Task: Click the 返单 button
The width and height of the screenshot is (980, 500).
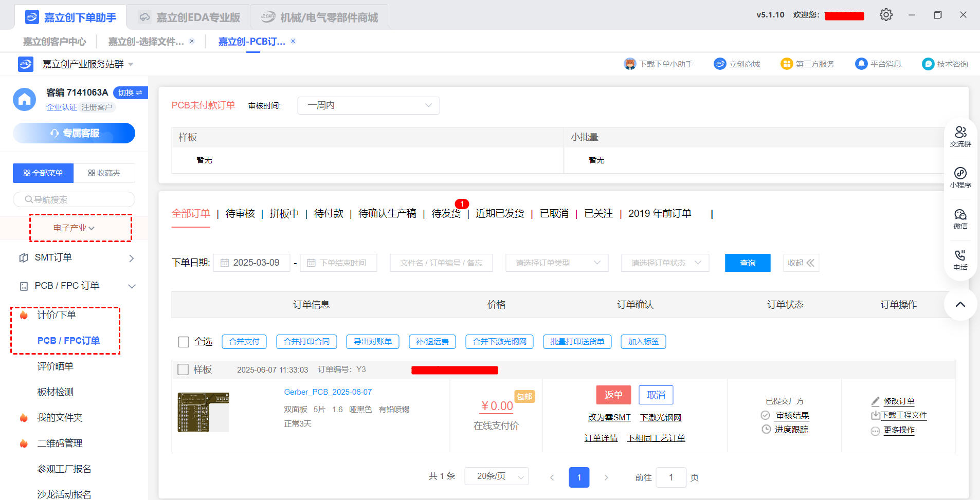Action: [x=613, y=395]
